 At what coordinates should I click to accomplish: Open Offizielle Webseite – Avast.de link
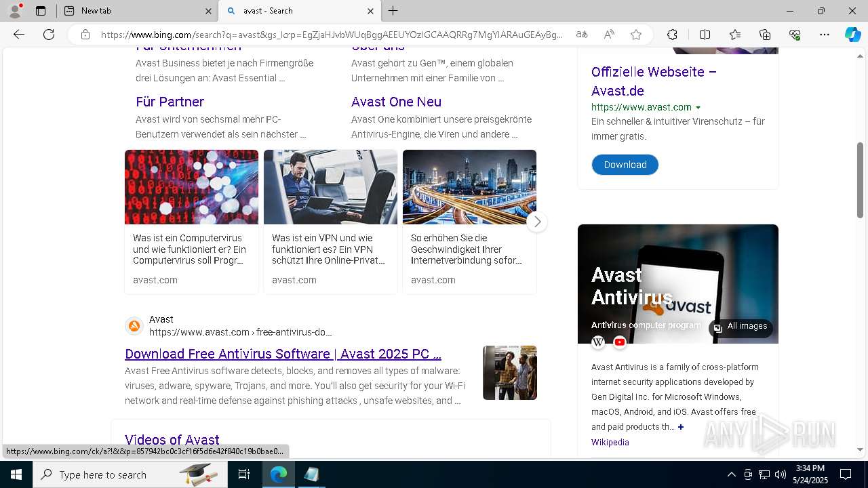pyautogui.click(x=654, y=81)
